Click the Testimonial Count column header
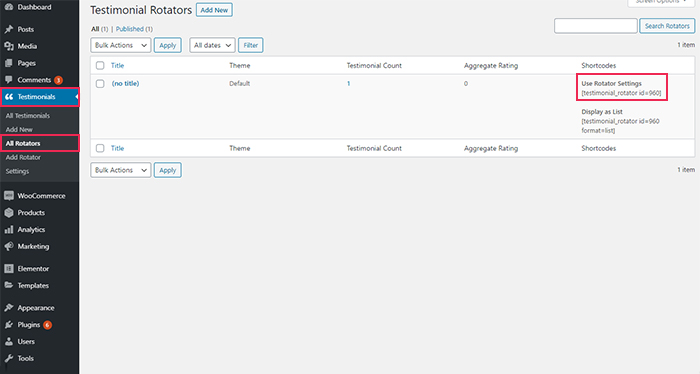 (374, 66)
